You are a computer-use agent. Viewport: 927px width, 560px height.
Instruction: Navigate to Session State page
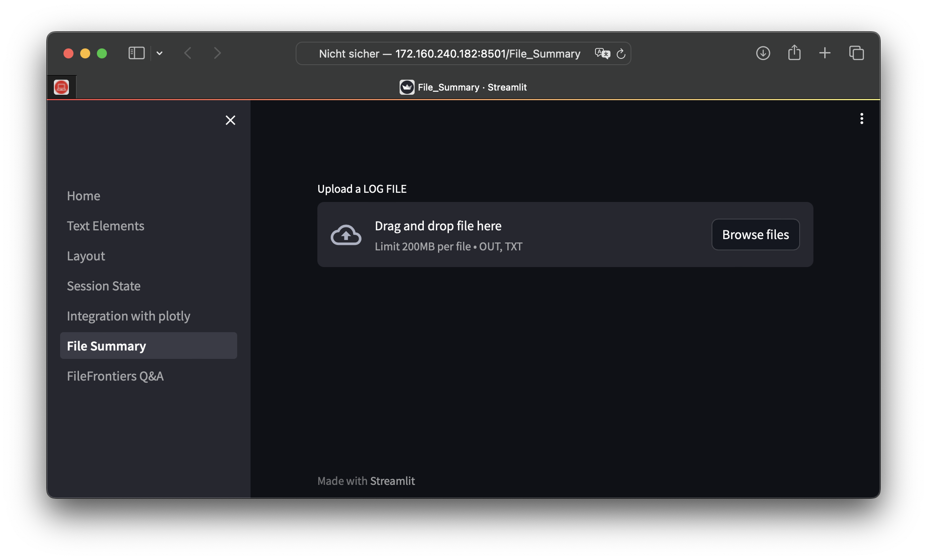coord(104,286)
